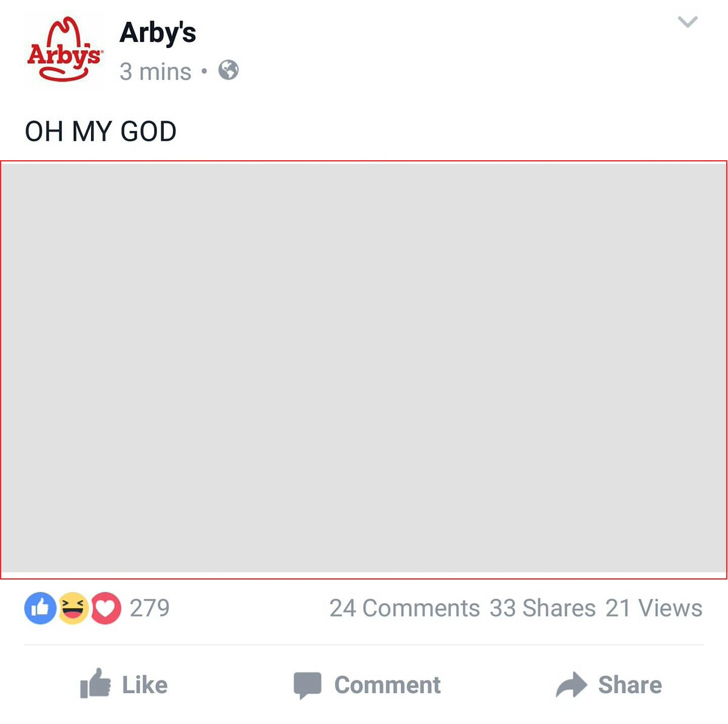Click the laughing Haha reaction icon
728x724 pixels.
tap(73, 608)
